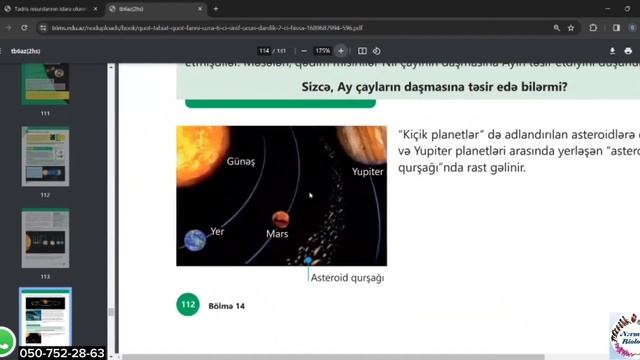Zoom out the PDF with the minus button
640x360 pixels.
[304, 51]
